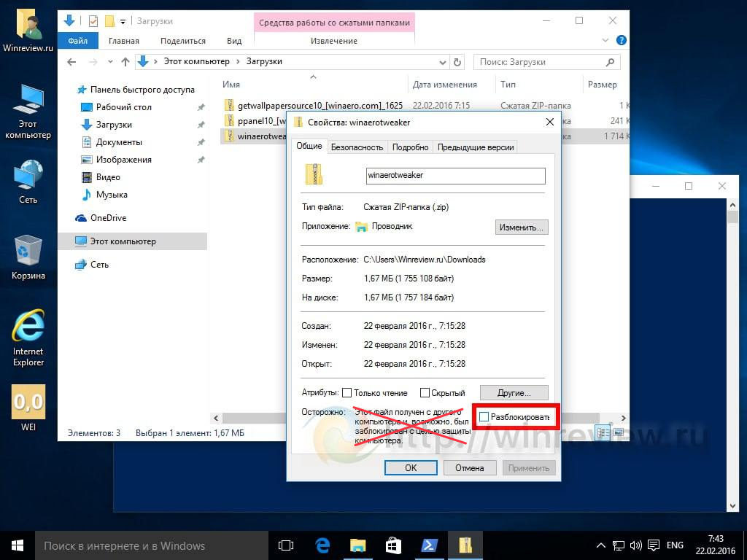Switch to the Безопасность tab
Screen dimensions: 747x560
(357, 147)
